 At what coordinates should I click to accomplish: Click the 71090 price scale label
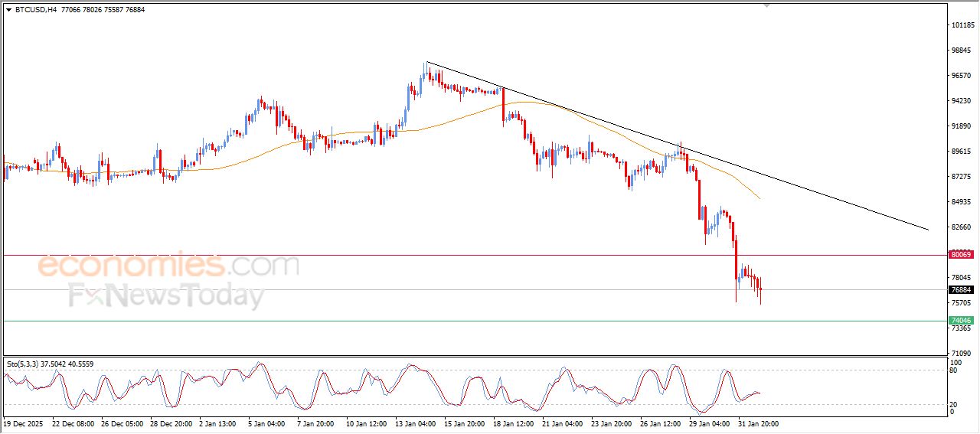[x=962, y=354]
